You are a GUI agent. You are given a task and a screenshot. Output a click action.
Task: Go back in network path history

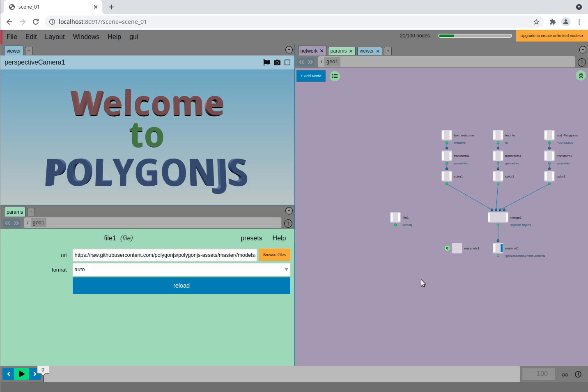point(301,62)
